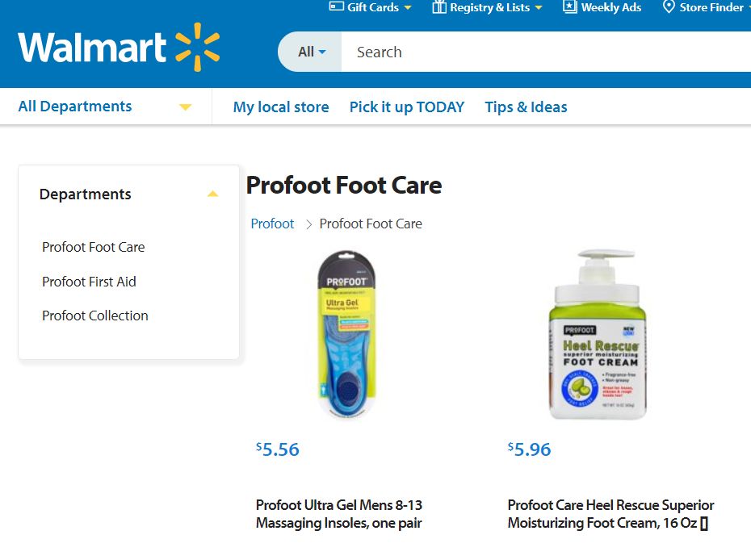Open the Ultra Gel insoles product image
This screenshot has height=560, width=751.
[346, 335]
